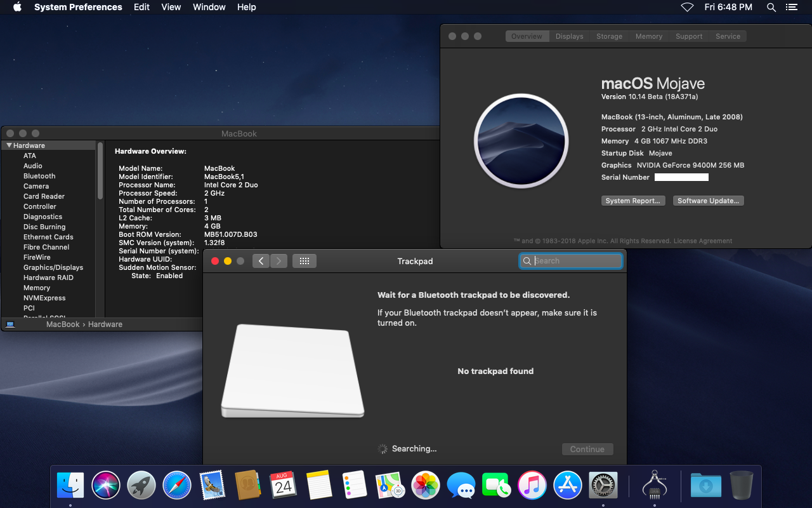The height and width of the screenshot is (508, 812).
Task: Open Trash in the Dock
Action: (x=741, y=486)
